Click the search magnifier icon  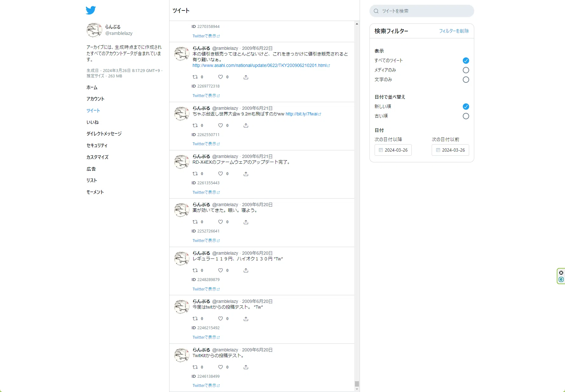[x=376, y=11]
